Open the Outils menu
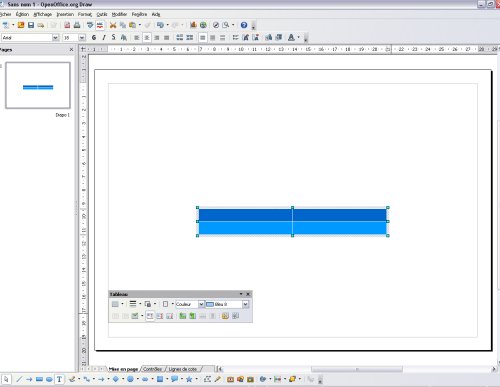Screen dimensions: 500x387 click(x=102, y=14)
